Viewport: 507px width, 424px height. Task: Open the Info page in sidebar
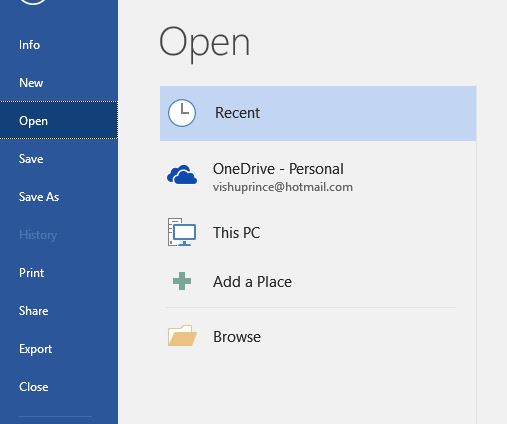click(29, 45)
